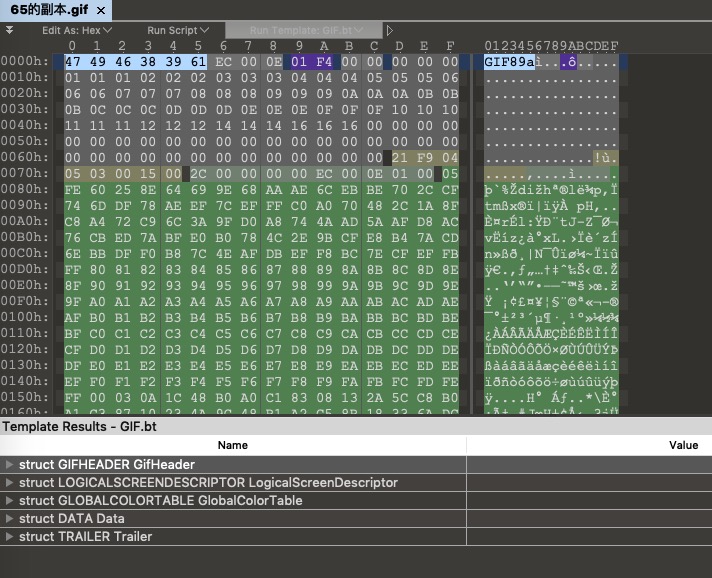Click highlighted hex byte F4 in first row

click(324, 62)
